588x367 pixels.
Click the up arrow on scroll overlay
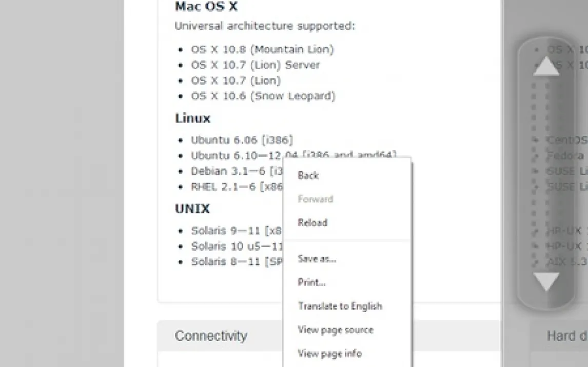(546, 66)
